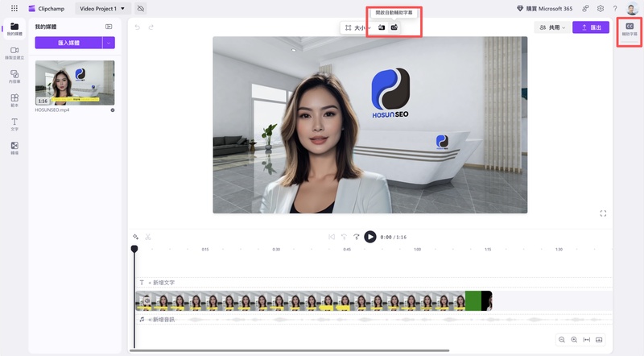
Task: Toggle fullscreen preview mode
Action: tap(603, 213)
